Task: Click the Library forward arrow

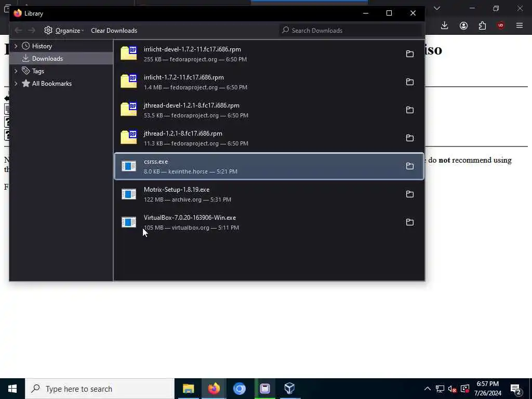Action: point(32,31)
